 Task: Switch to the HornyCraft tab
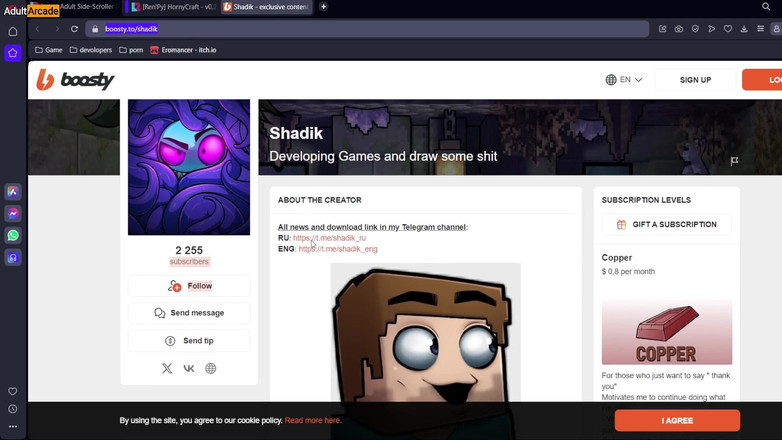173,6
